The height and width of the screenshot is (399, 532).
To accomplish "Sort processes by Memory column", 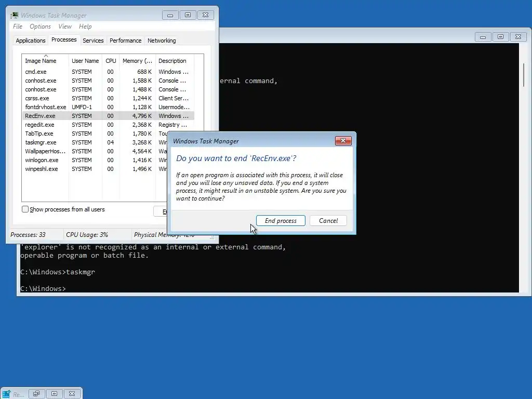I will (137, 61).
